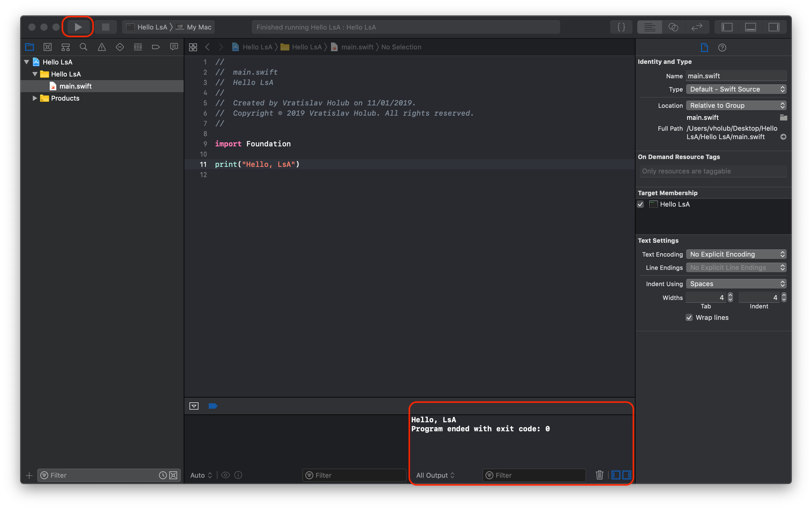
Task: Run the project with the Play button
Action: (78, 27)
